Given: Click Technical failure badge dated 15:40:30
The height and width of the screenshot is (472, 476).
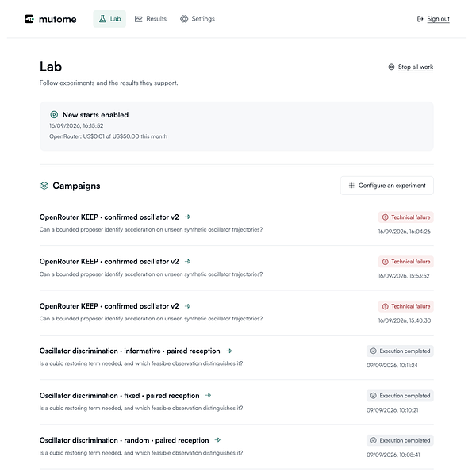Looking at the screenshot, I should (406, 306).
